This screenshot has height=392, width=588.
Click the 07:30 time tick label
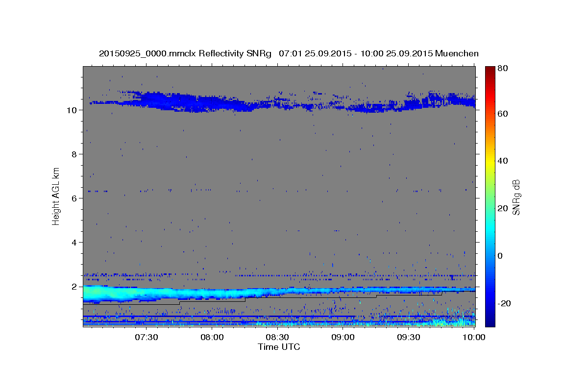coord(147,337)
